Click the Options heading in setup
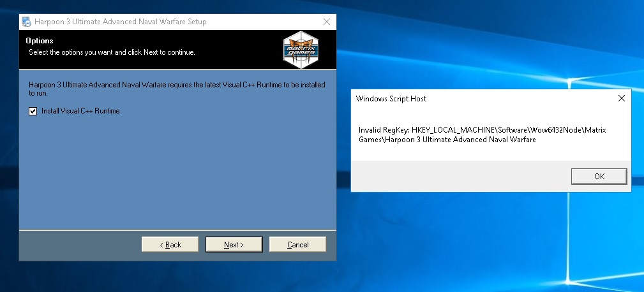The height and width of the screenshot is (292, 644). [40, 41]
